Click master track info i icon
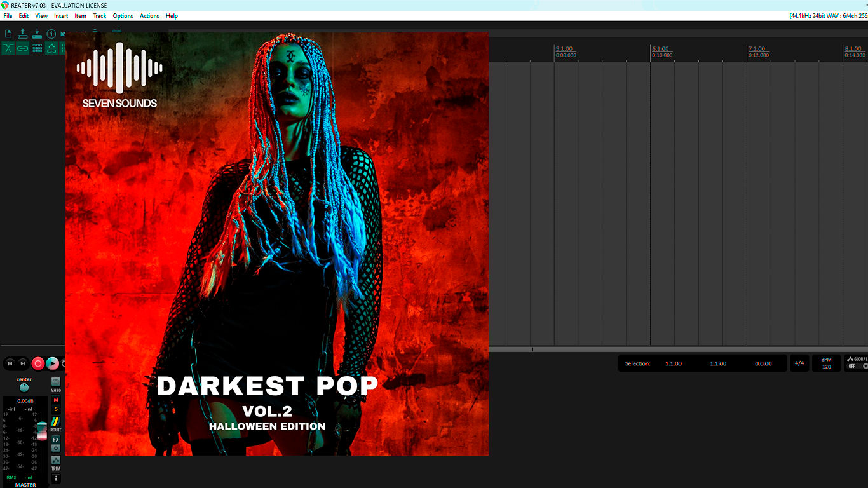The width and height of the screenshot is (868, 488). point(56,478)
